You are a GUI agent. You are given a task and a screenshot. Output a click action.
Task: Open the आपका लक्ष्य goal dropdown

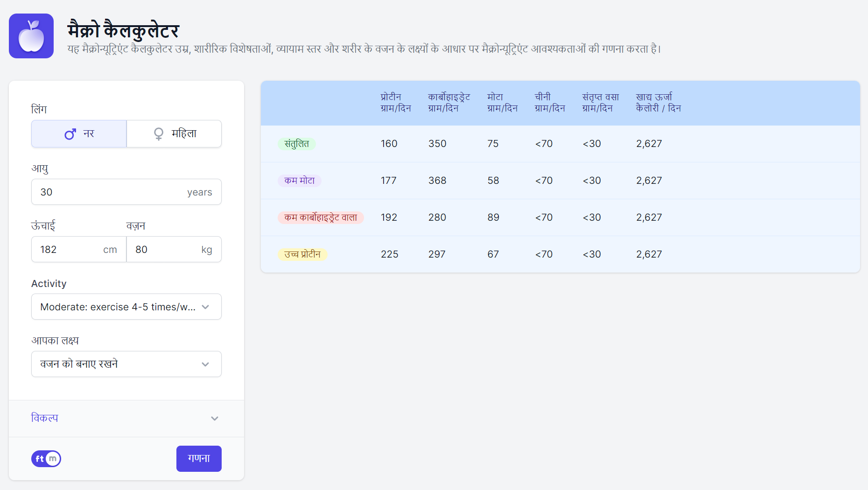point(126,364)
